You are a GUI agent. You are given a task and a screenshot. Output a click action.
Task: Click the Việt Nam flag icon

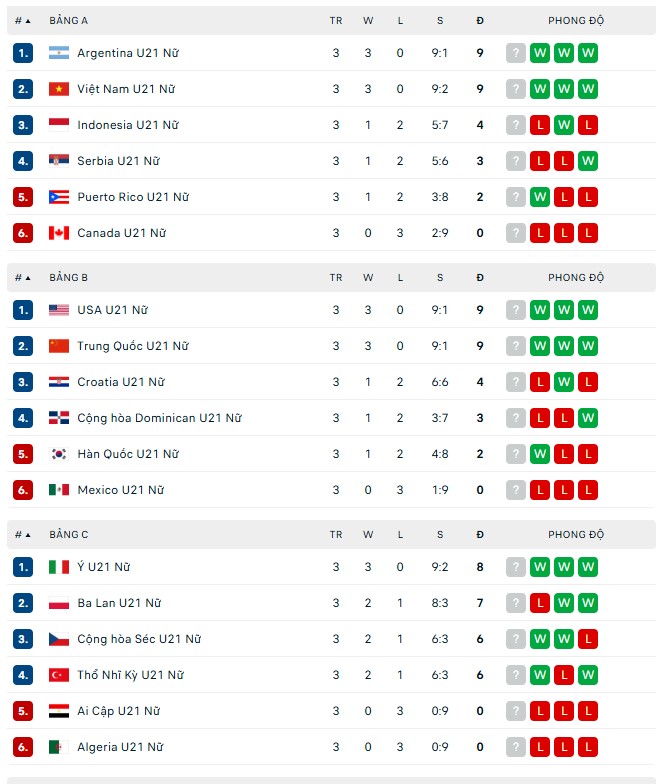(58, 89)
